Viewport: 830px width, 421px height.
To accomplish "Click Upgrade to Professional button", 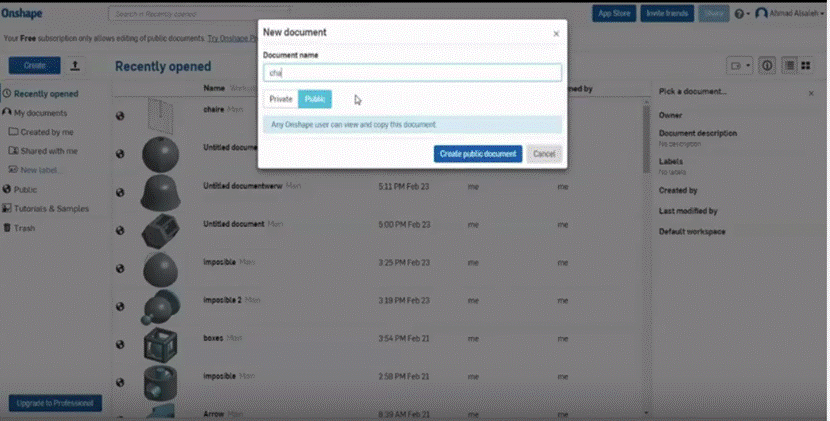I will pos(55,403).
